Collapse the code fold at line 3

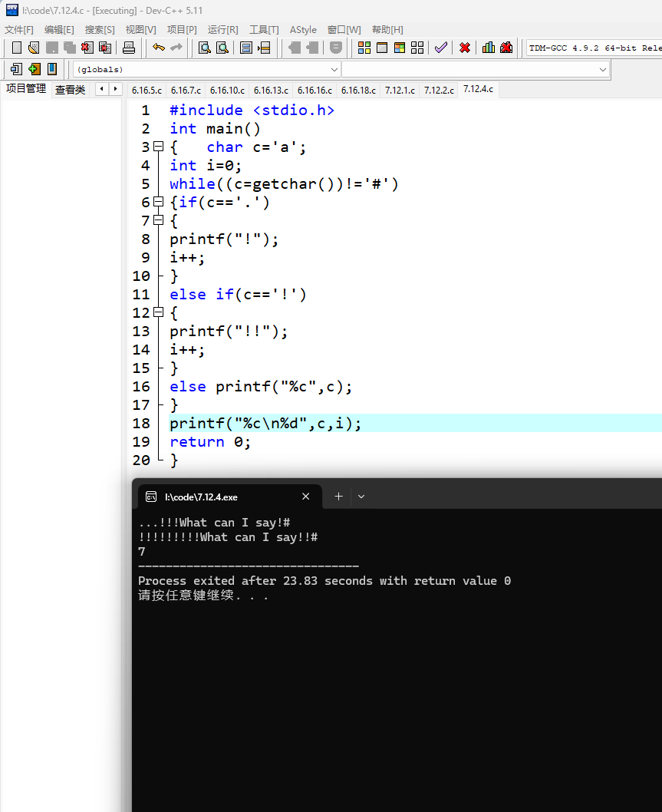point(159,147)
